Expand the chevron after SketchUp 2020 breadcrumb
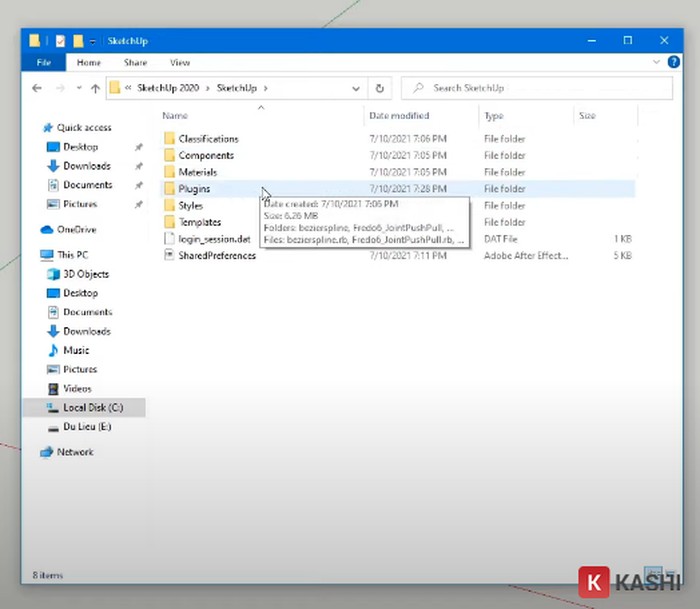The width and height of the screenshot is (700, 609). pyautogui.click(x=208, y=88)
